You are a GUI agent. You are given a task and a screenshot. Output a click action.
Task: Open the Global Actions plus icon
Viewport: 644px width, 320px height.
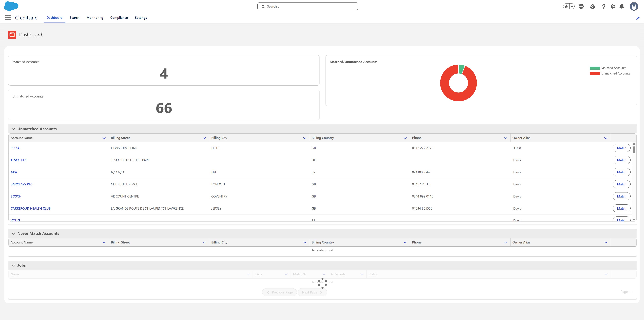tap(581, 7)
